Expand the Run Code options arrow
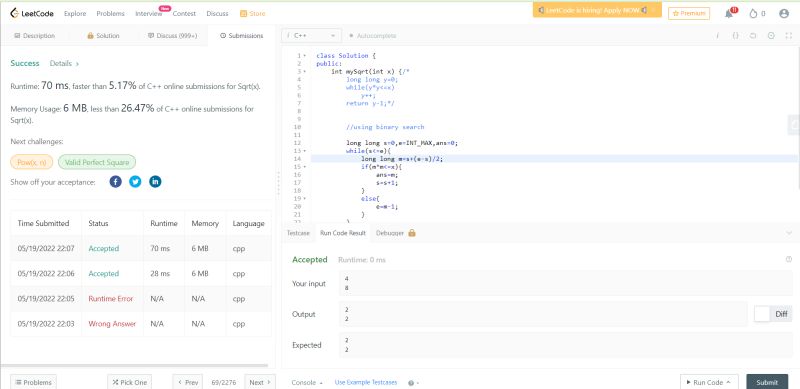This screenshot has width=800, height=389. point(728,382)
